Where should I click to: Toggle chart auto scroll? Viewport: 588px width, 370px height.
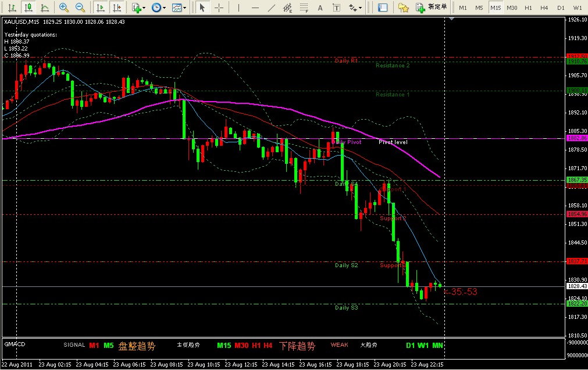101,8
